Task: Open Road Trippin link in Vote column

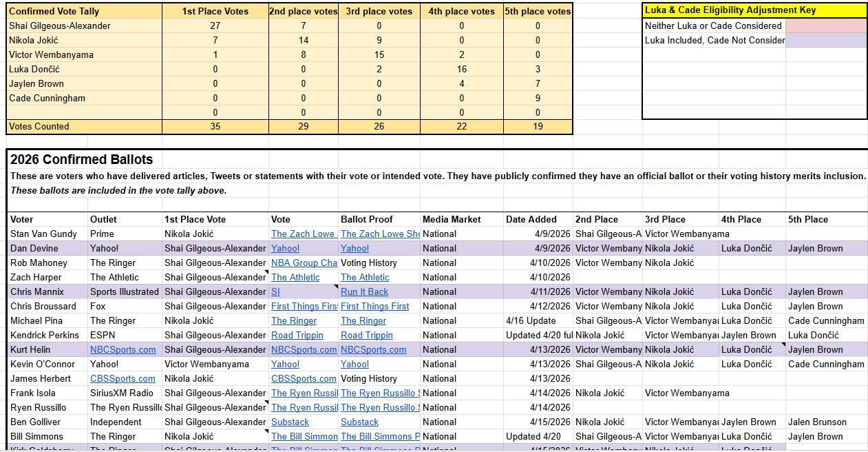Action: click(297, 335)
